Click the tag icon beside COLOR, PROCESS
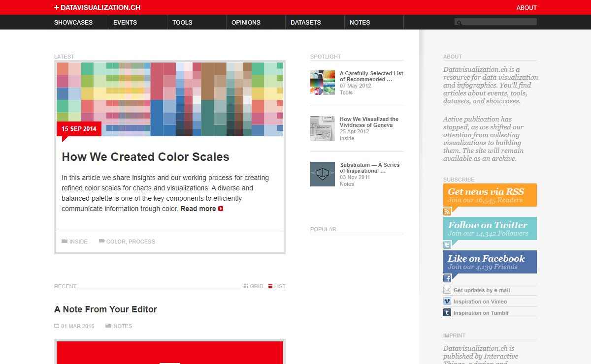 click(101, 241)
